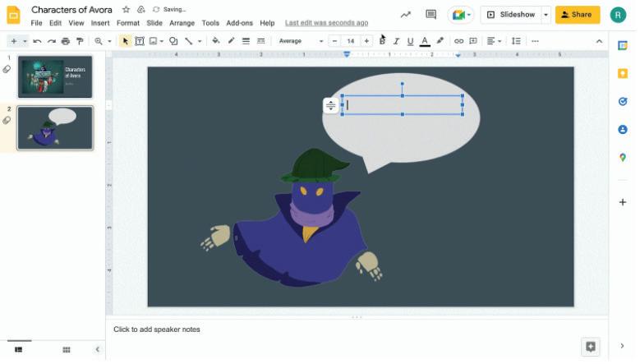Open the More toolbar options ellipsis

(535, 41)
